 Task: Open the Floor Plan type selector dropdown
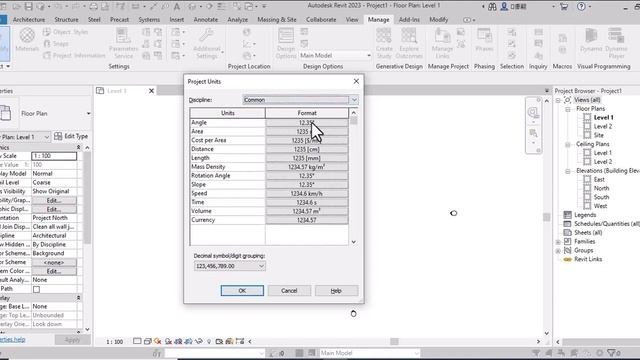tap(89, 113)
